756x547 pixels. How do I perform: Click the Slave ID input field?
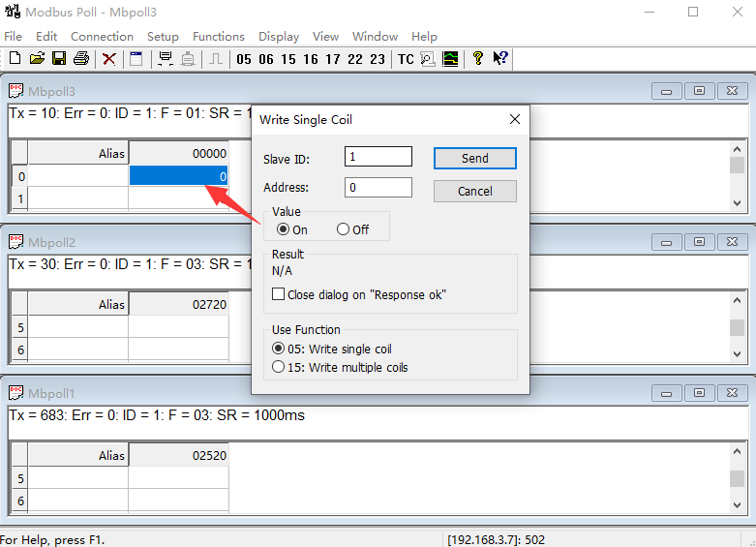click(378, 157)
